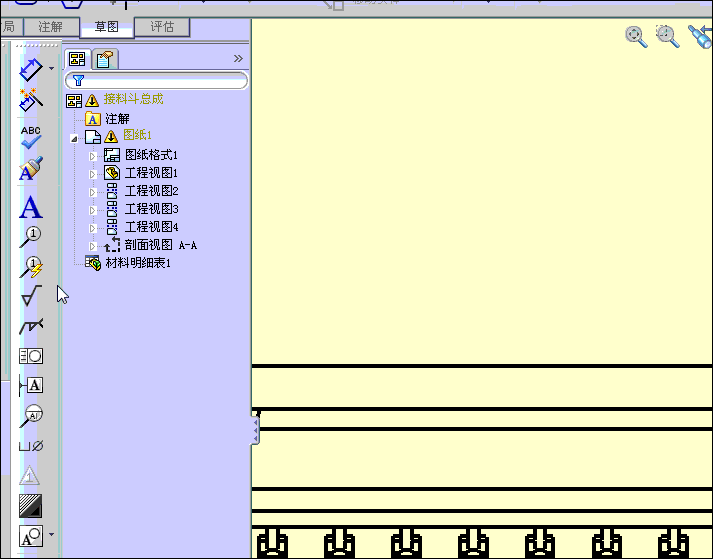Click the warning icon beside 图纸1
The width and height of the screenshot is (713, 559).
click(x=111, y=136)
